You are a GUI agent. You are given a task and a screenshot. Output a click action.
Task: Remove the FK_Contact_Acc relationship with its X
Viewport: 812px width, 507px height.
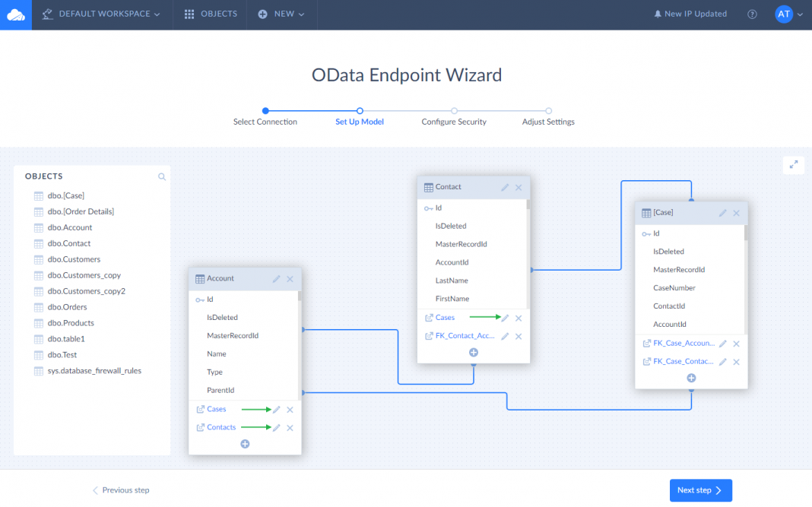point(519,335)
